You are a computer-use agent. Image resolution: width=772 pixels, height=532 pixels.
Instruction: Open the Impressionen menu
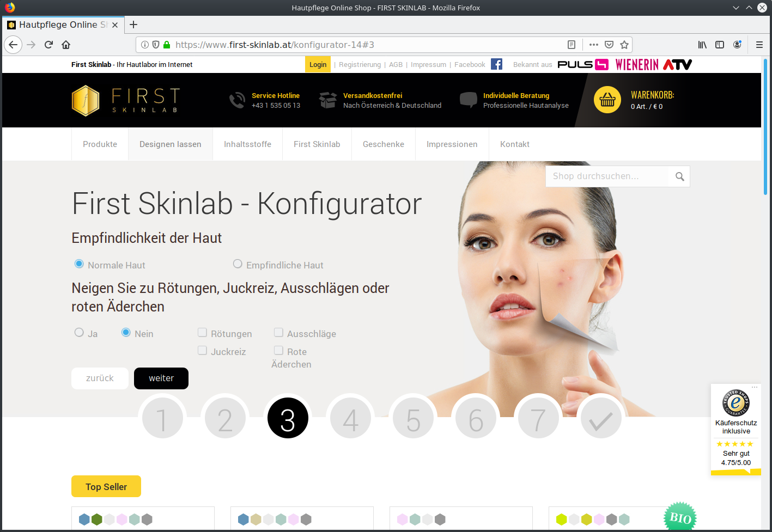point(452,144)
